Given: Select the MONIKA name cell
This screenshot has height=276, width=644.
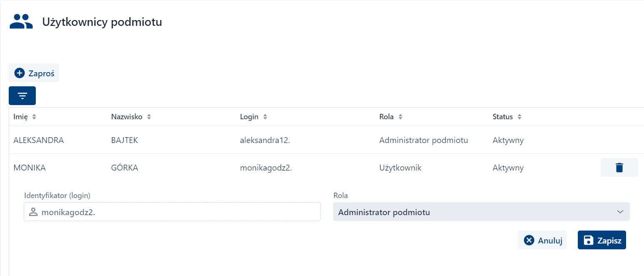Looking at the screenshot, I should (x=30, y=168).
